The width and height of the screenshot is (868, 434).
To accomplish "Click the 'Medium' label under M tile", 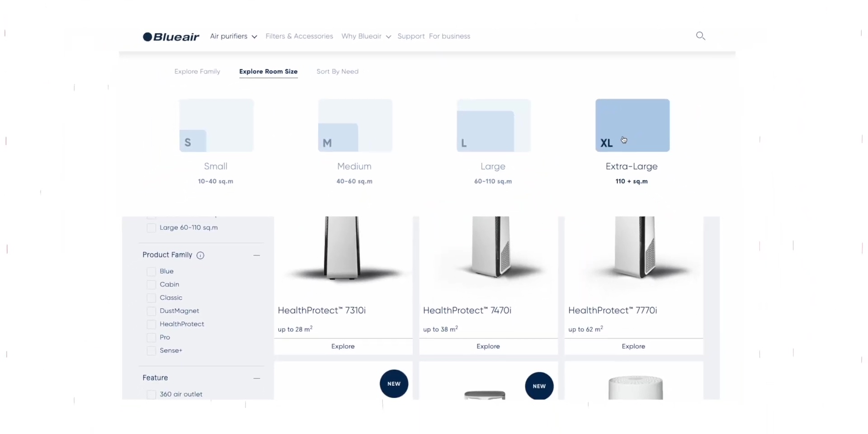I will (354, 166).
